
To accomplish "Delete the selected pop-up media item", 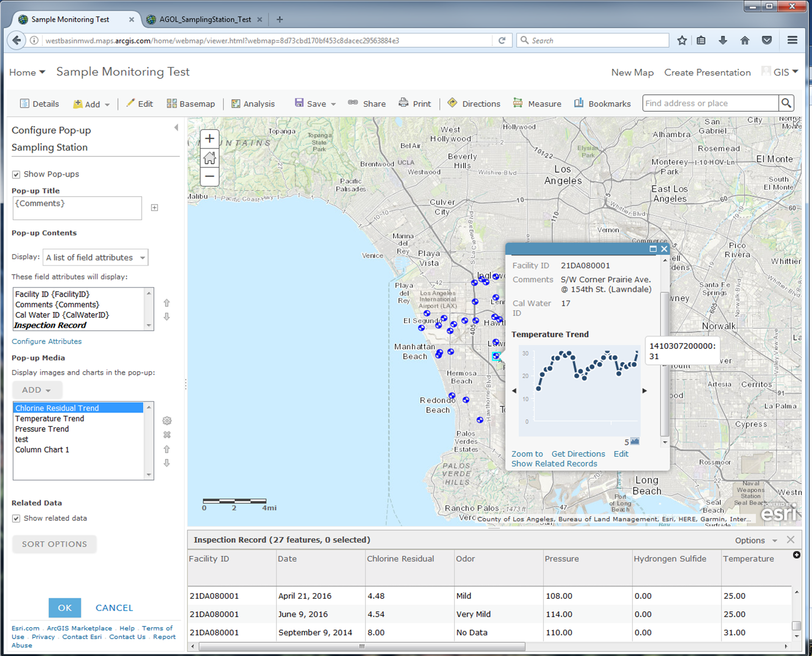I will click(167, 434).
